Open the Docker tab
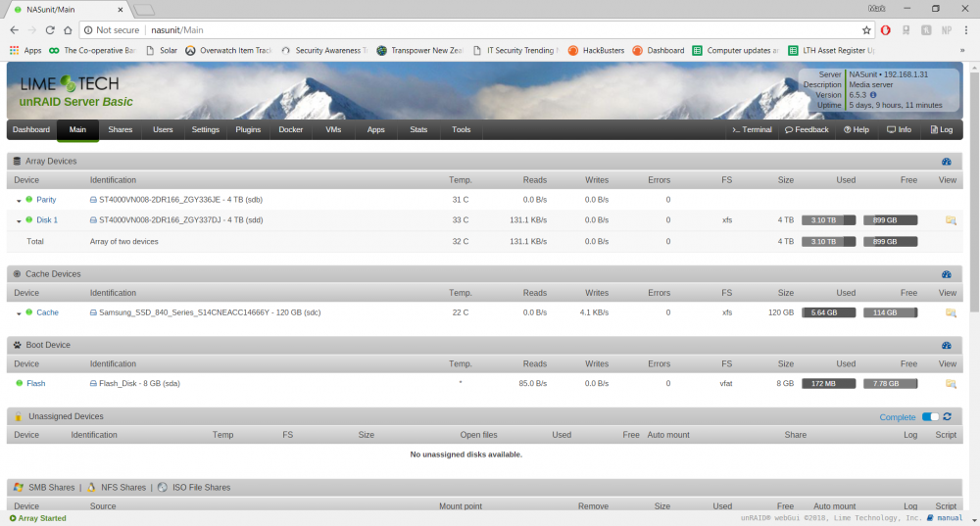980x526 pixels. 291,130
